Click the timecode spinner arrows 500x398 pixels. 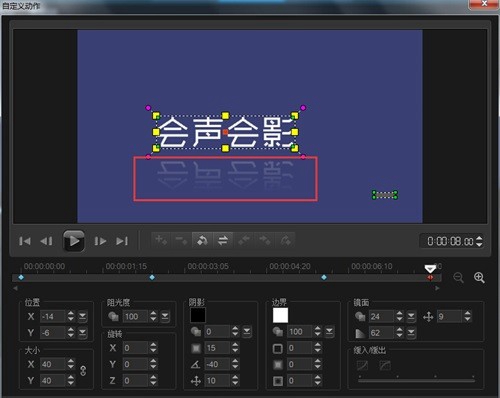click(x=479, y=241)
